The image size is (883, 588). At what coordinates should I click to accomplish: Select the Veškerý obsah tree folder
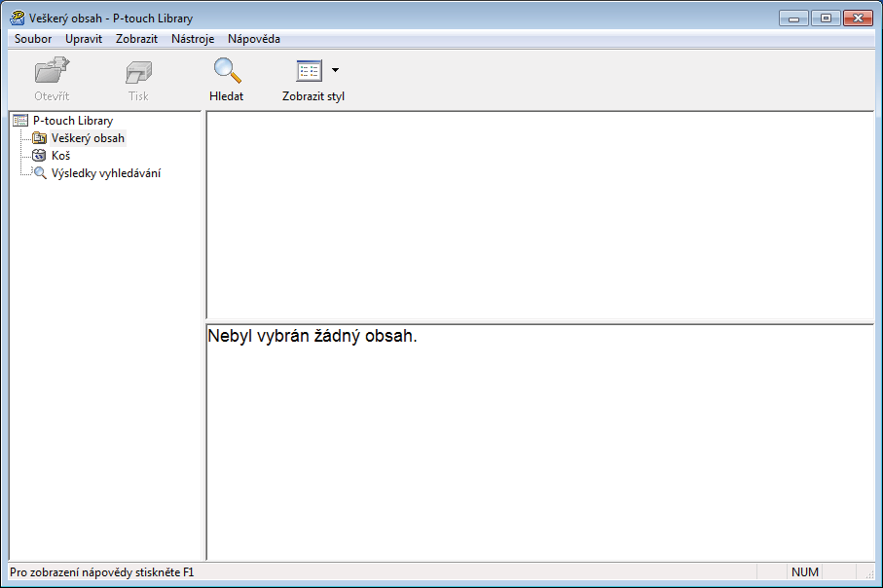point(88,138)
